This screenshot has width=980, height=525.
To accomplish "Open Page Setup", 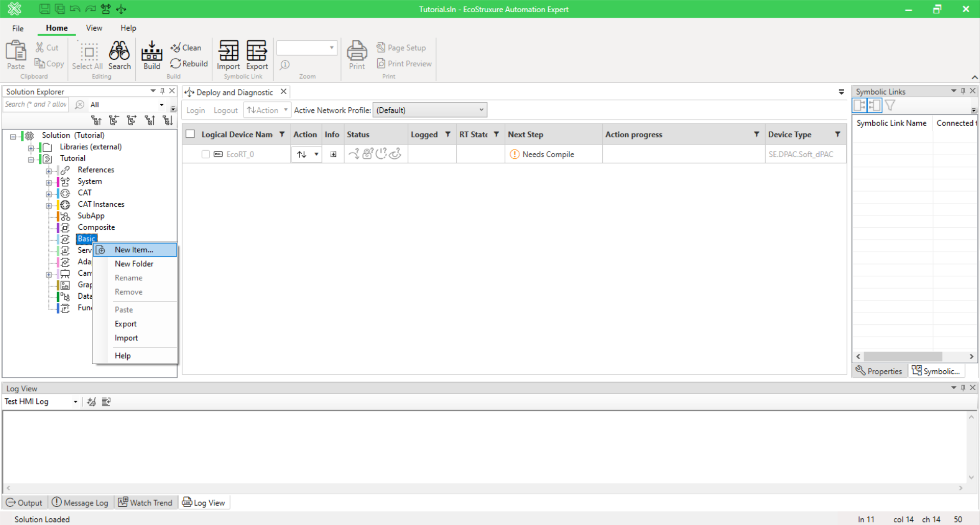I will click(401, 47).
